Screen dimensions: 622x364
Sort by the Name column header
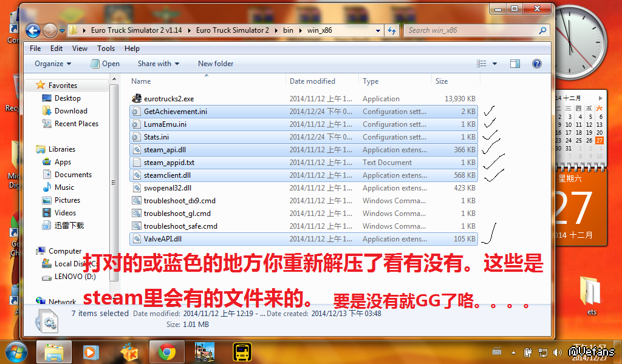pyautogui.click(x=141, y=81)
